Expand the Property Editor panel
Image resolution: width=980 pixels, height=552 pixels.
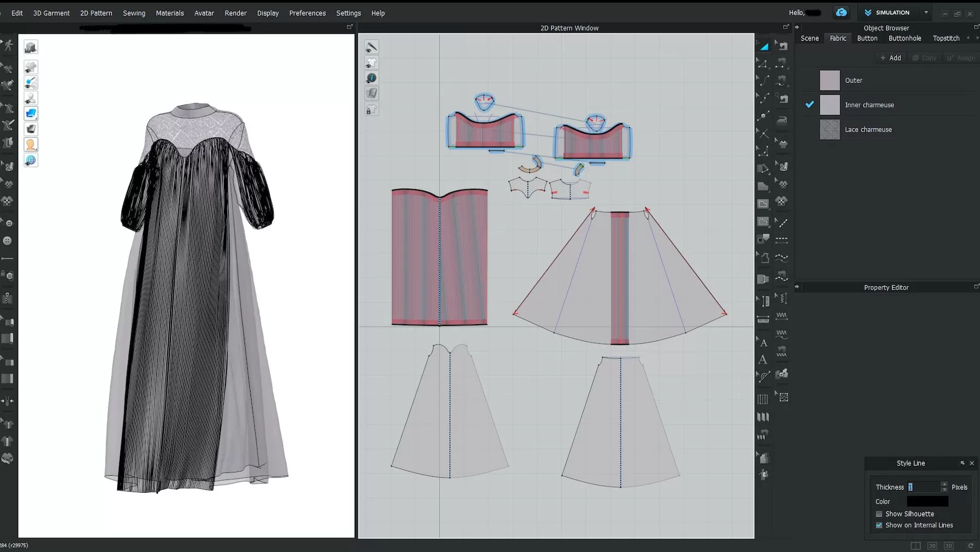click(x=797, y=287)
